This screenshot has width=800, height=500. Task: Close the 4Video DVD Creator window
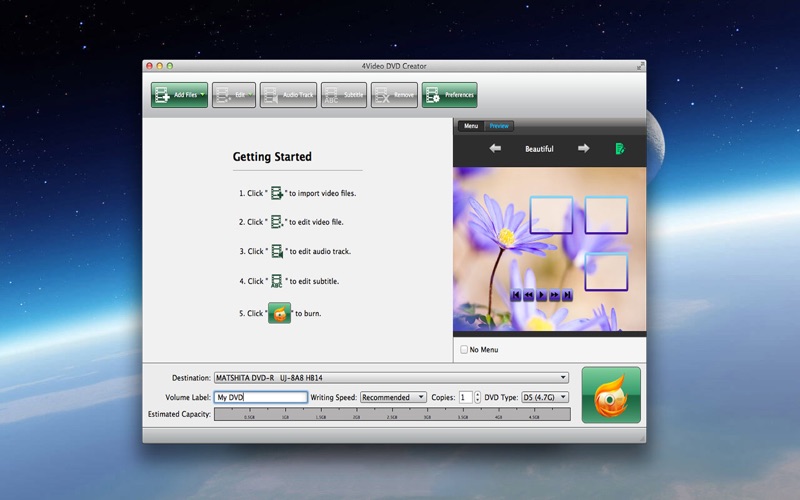(149, 66)
